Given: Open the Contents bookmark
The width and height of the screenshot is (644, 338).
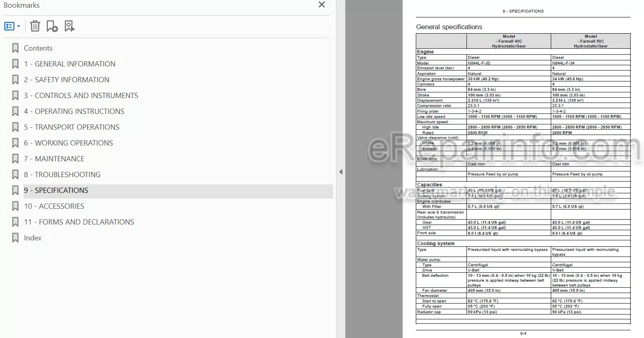Looking at the screenshot, I should (x=38, y=48).
